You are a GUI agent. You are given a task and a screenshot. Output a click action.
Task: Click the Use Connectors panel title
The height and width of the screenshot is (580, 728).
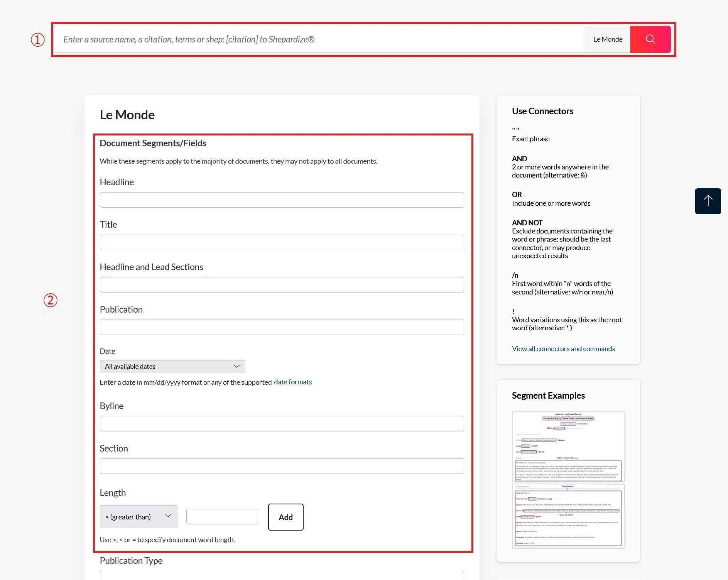542,111
